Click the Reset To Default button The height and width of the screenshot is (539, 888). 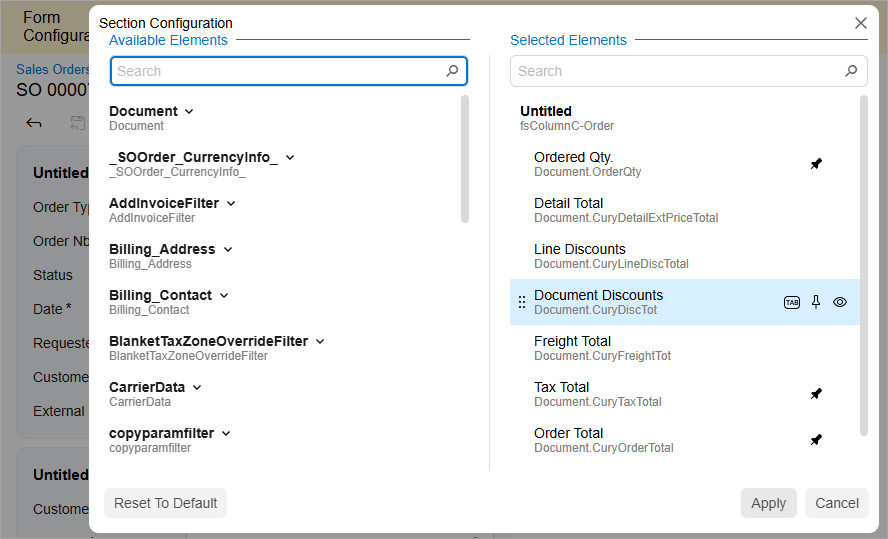click(x=166, y=503)
